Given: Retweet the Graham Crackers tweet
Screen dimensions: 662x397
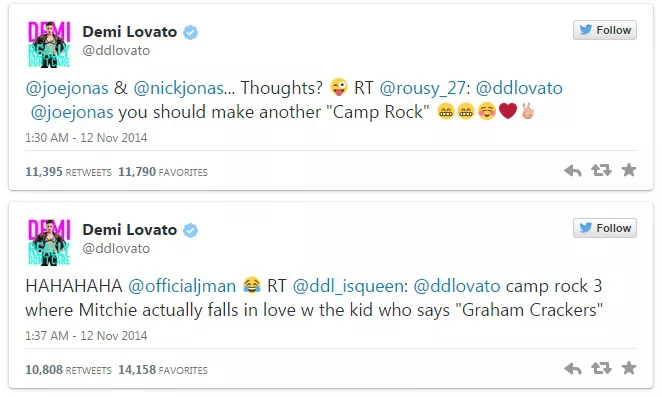Looking at the screenshot, I should pyautogui.click(x=601, y=368).
